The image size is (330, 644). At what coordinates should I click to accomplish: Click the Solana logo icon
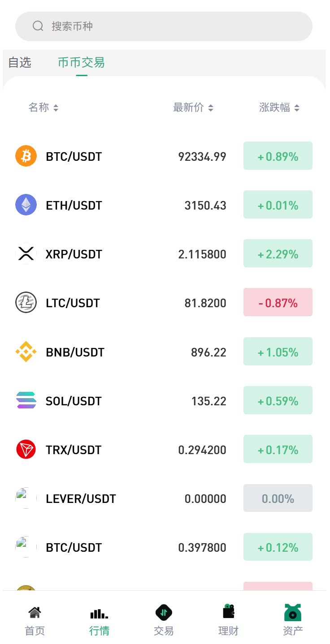26,400
